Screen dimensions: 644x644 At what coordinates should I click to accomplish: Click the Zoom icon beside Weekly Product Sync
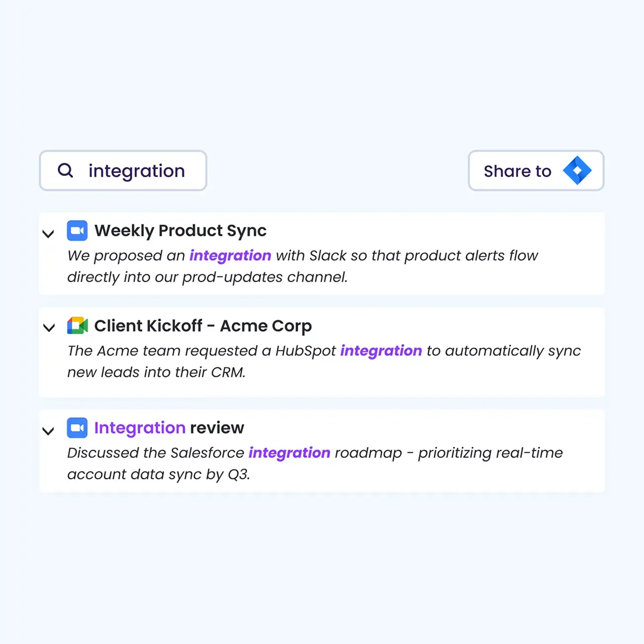click(77, 231)
